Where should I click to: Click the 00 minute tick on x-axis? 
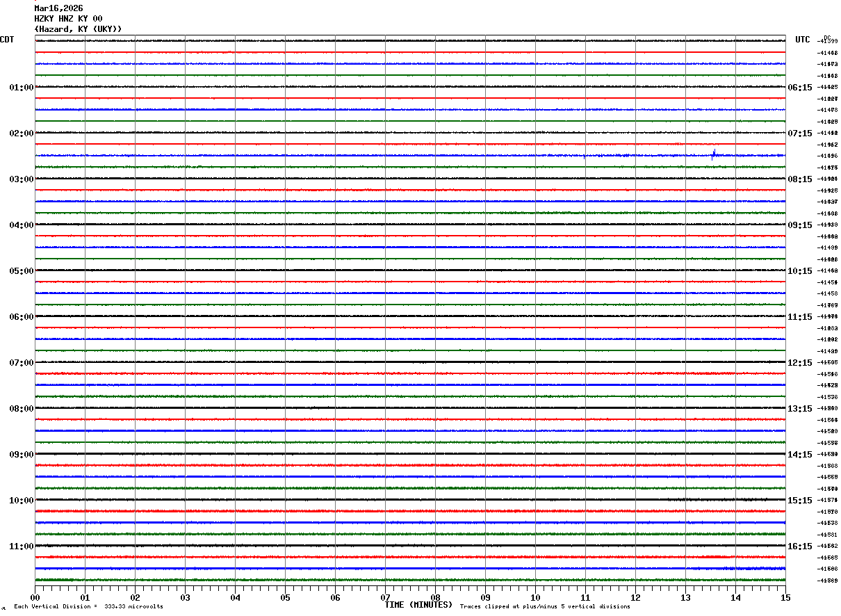coord(35,597)
